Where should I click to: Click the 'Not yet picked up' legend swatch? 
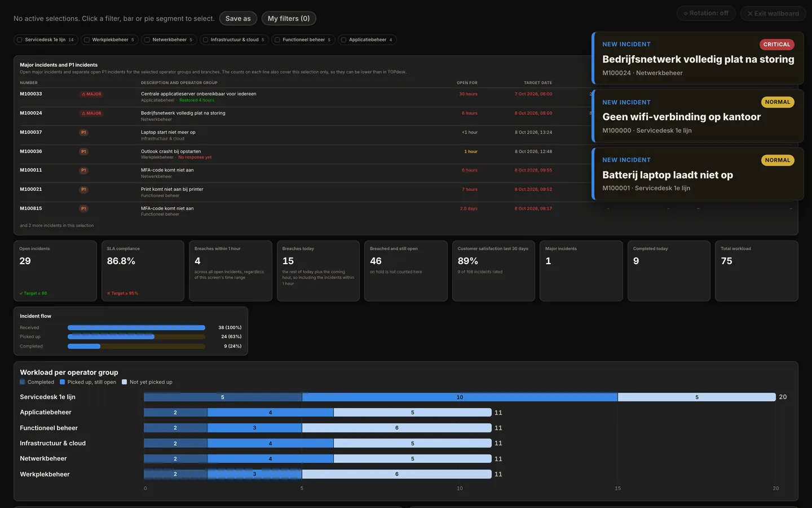tap(125, 382)
